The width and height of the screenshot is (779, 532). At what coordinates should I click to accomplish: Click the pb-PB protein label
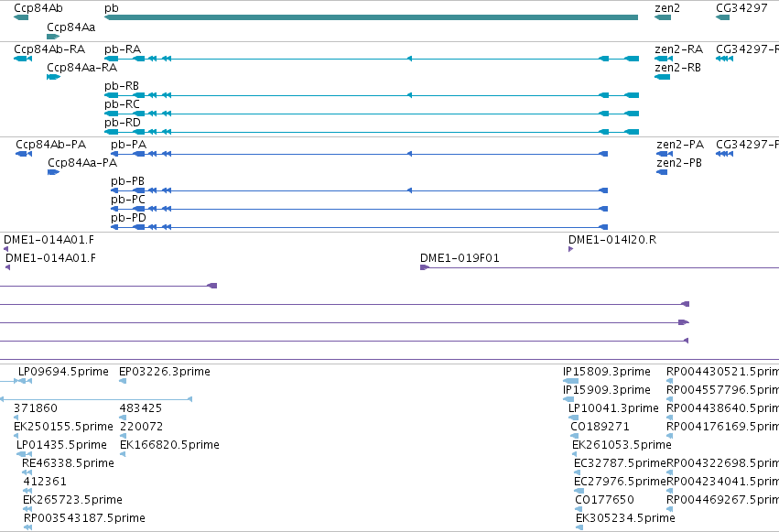tap(127, 181)
